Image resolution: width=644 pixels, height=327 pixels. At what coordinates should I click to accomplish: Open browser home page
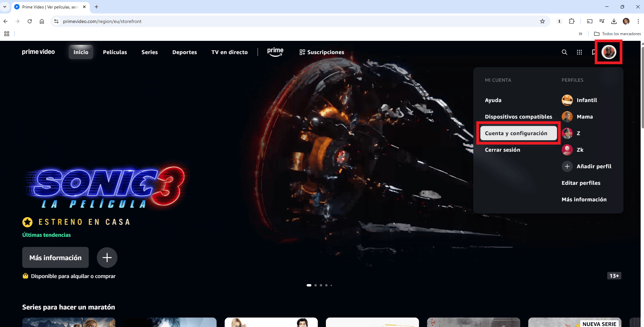click(42, 21)
